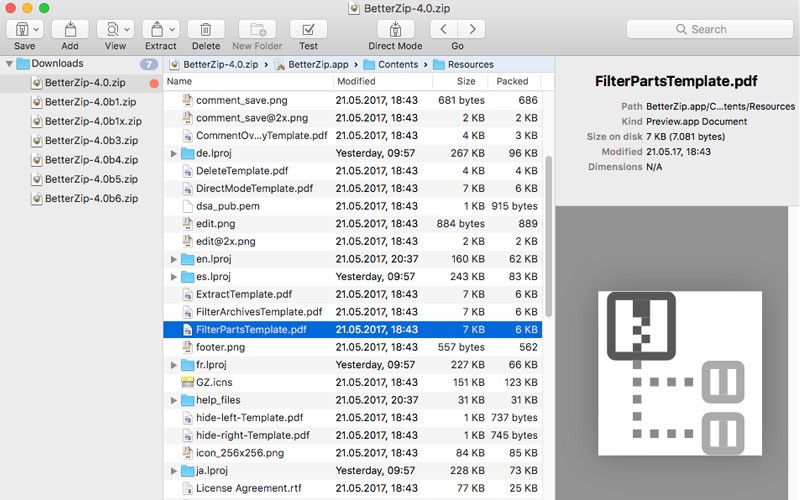Expand the es.lproj folder
This screenshot has width=800, height=500.
[173, 277]
